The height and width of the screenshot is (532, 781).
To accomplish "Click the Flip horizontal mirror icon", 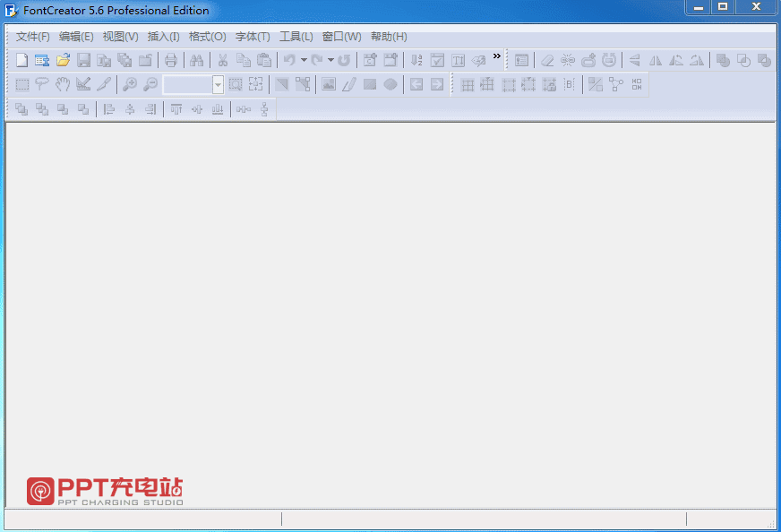I will click(x=656, y=60).
